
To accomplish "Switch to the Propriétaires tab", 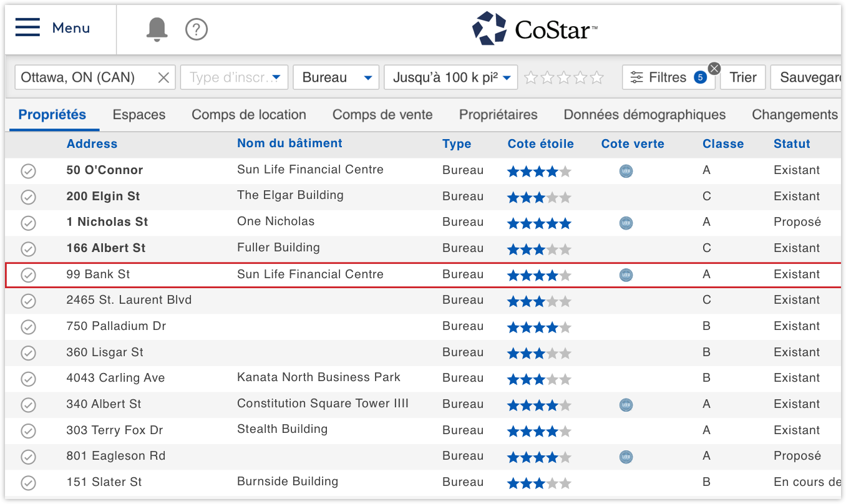I will (x=498, y=115).
